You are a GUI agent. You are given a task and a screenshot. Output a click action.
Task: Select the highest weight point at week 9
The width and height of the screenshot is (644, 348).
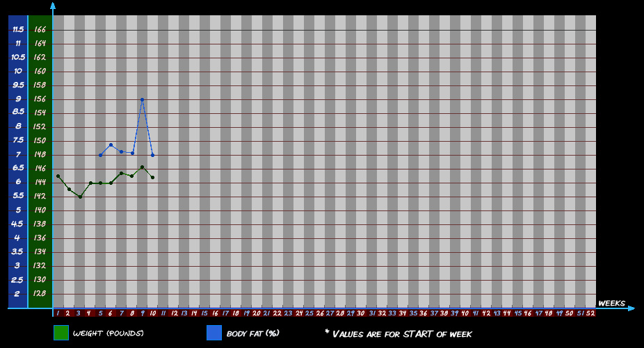142,167
